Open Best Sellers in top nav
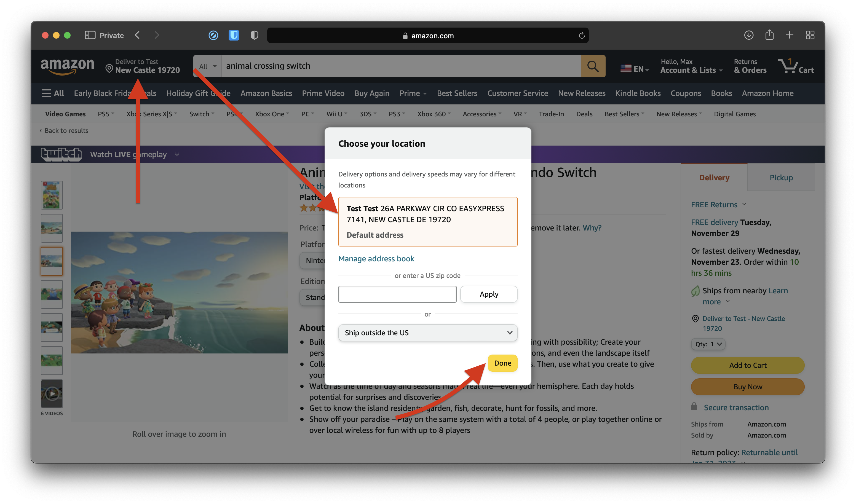856x504 pixels. tap(457, 93)
